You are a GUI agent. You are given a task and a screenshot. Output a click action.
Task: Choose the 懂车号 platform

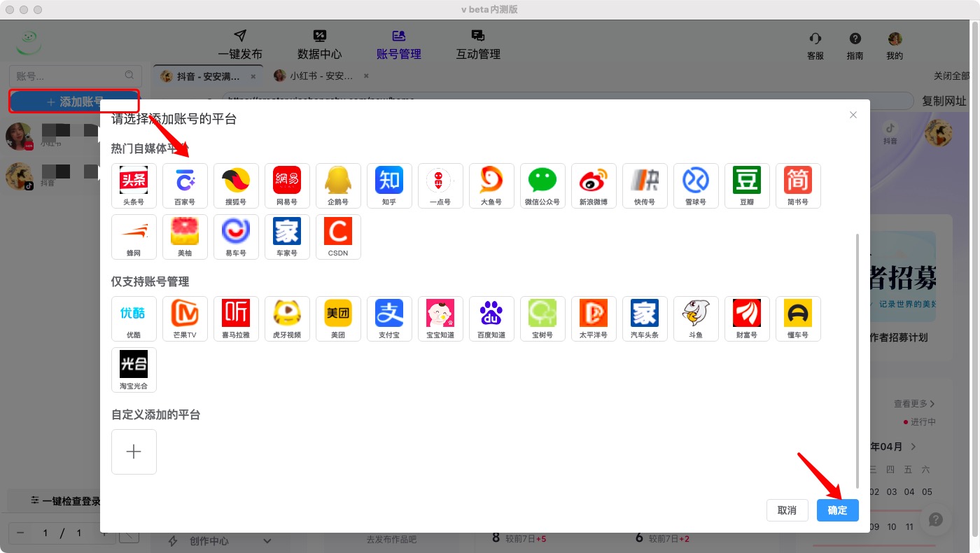(798, 318)
